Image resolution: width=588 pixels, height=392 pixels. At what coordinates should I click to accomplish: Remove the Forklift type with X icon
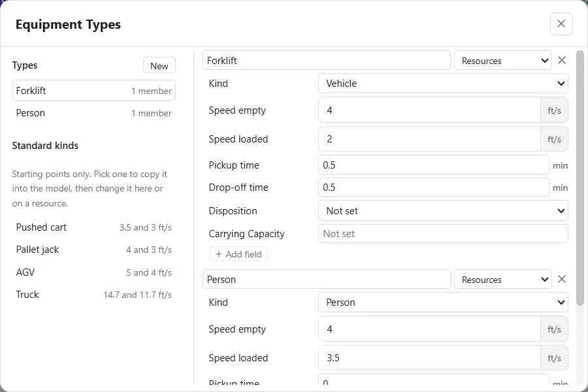561,60
